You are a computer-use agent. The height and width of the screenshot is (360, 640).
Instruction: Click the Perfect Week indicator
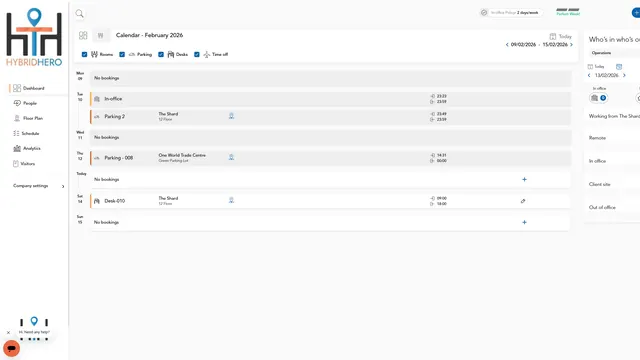568,12
